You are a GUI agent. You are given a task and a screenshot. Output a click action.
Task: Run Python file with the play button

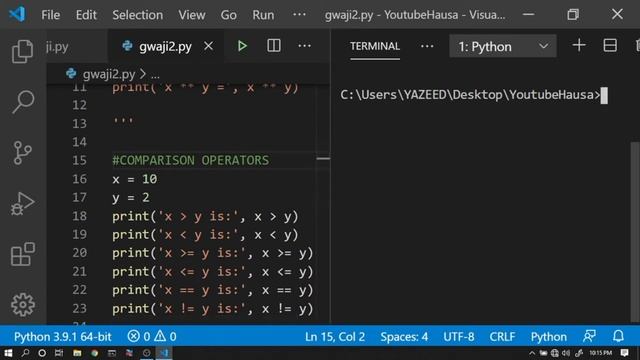[242, 46]
